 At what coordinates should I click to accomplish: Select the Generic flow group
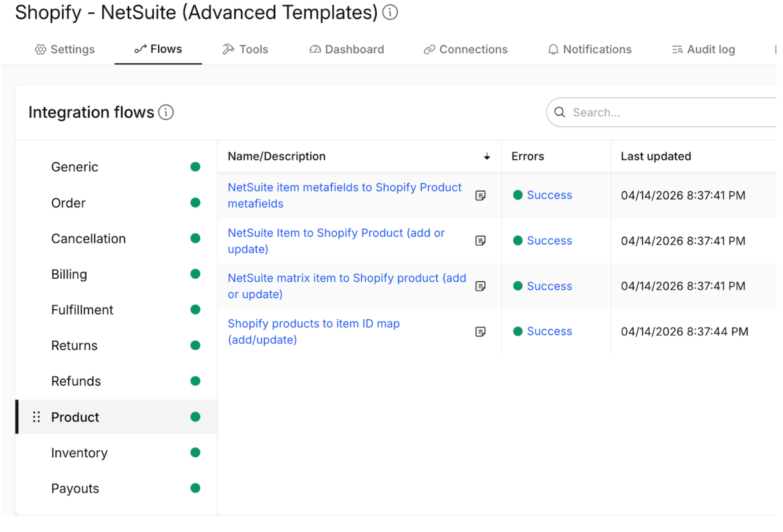click(116, 167)
